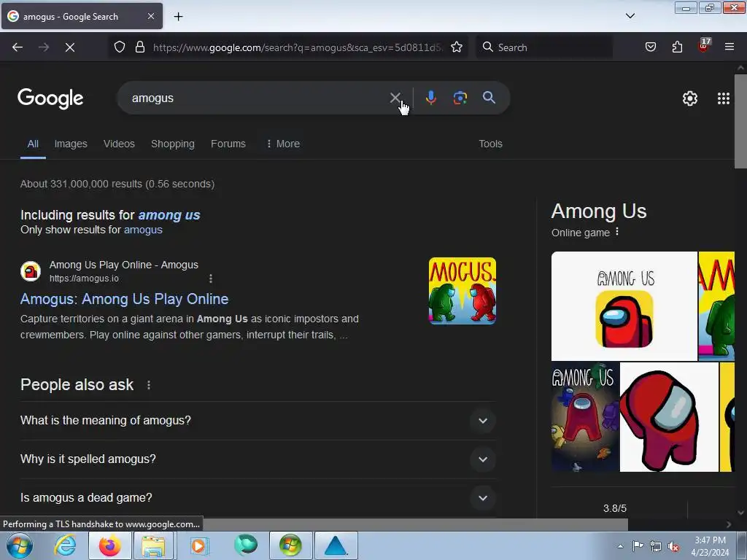This screenshot has height=560, width=747.
Task: Open the Among Us space crewmates artwork image
Action: [x=585, y=417]
